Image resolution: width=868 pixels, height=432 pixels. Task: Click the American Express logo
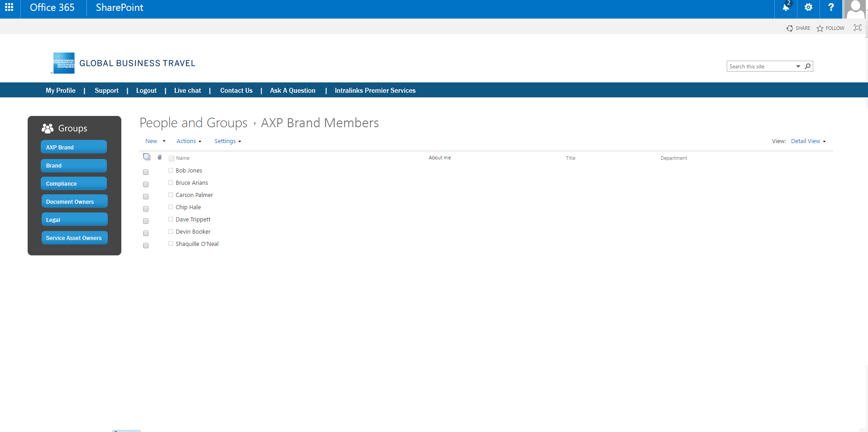(63, 63)
